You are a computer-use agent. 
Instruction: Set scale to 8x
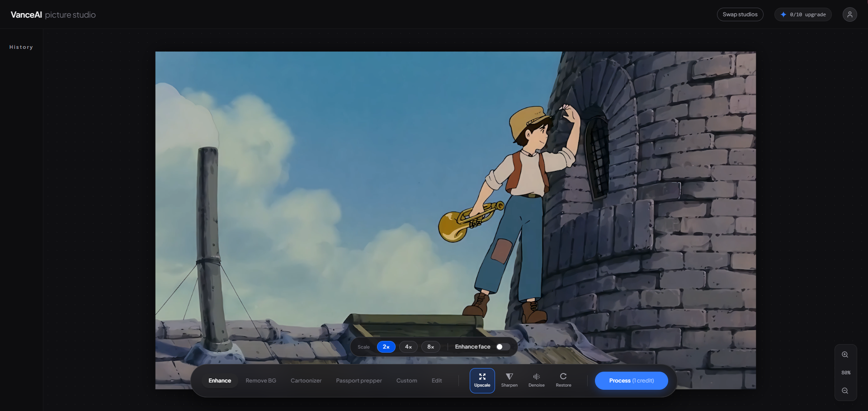pos(430,347)
